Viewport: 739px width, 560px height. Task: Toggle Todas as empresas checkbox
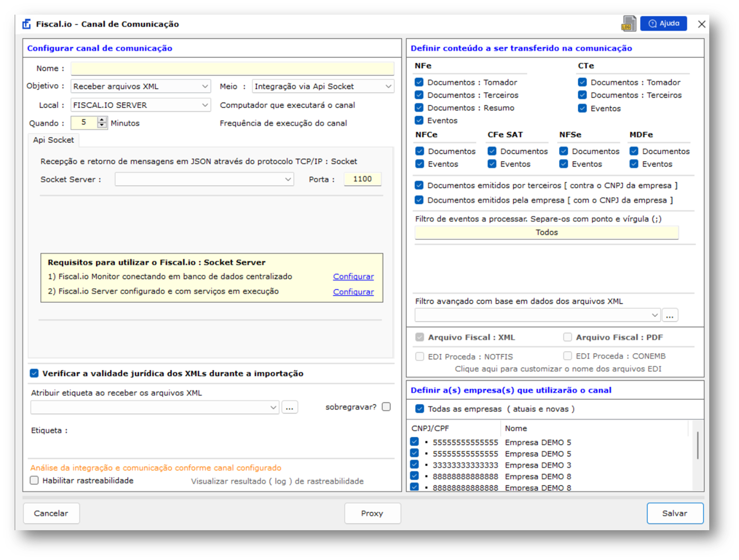point(419,408)
